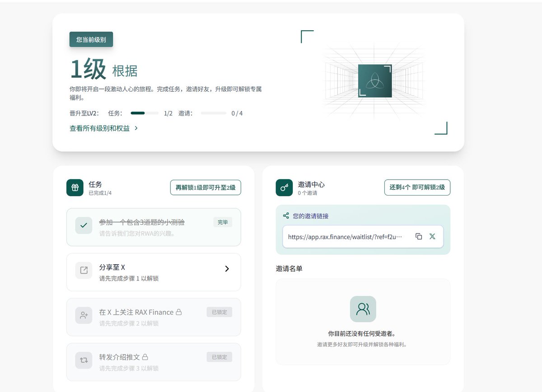Select the 分享至 X task card
The image size is (542, 392).
click(154, 272)
